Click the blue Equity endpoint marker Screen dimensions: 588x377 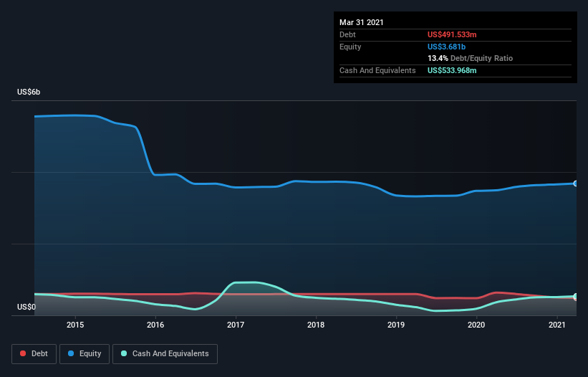click(576, 183)
